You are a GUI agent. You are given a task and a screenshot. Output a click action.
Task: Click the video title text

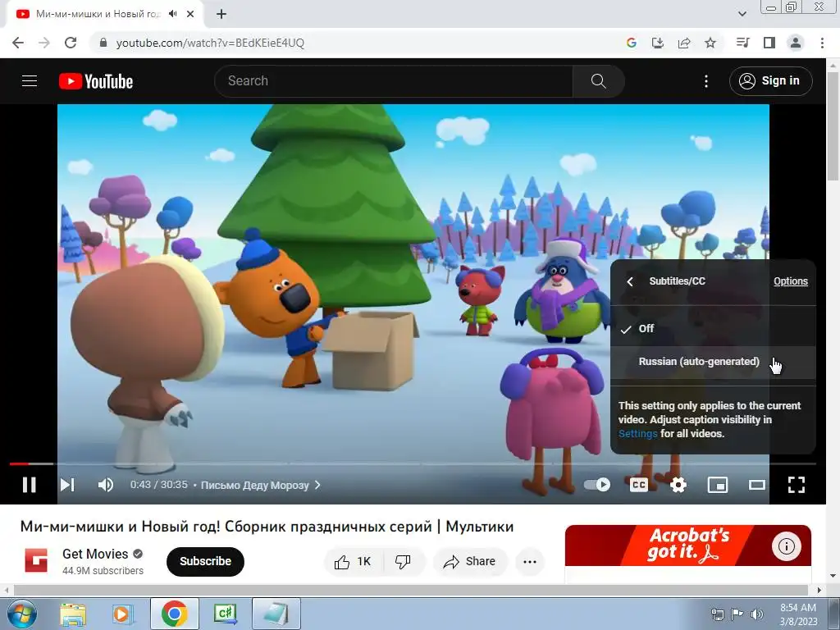coord(267,527)
